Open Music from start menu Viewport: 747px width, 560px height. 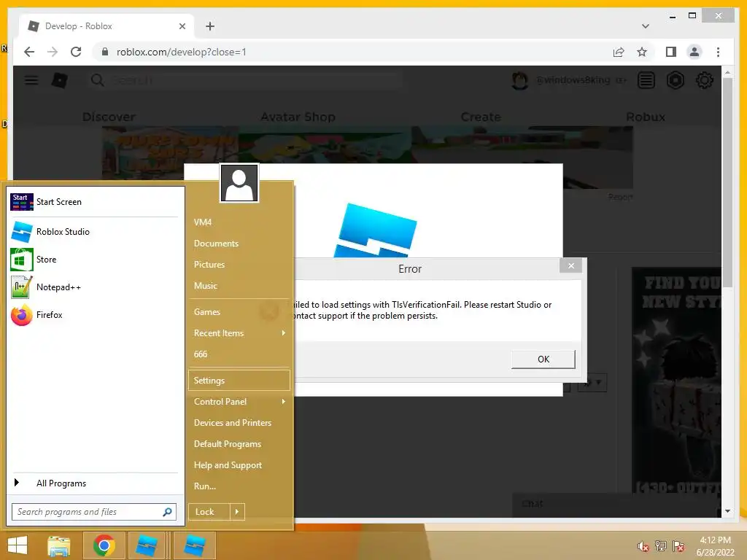coord(205,286)
